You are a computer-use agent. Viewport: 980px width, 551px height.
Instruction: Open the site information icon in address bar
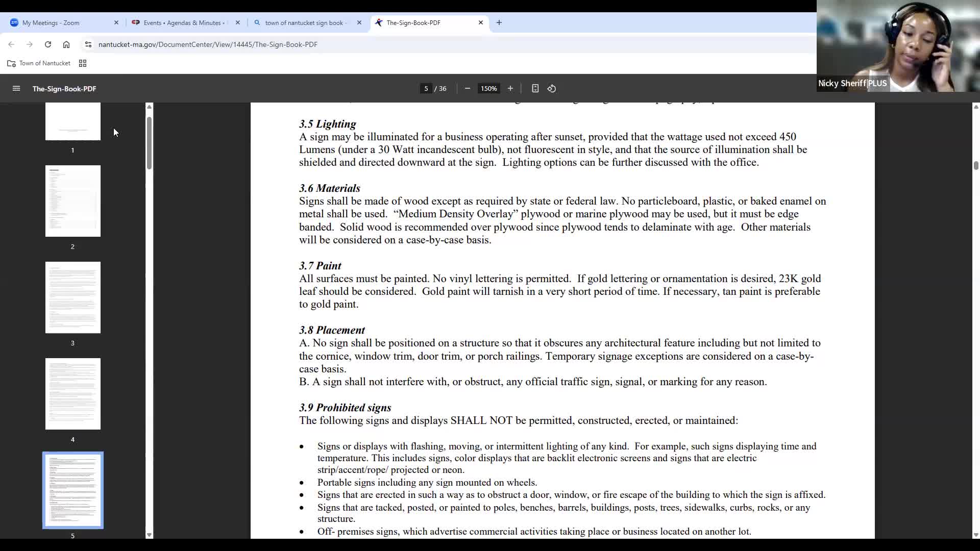tap(88, 44)
